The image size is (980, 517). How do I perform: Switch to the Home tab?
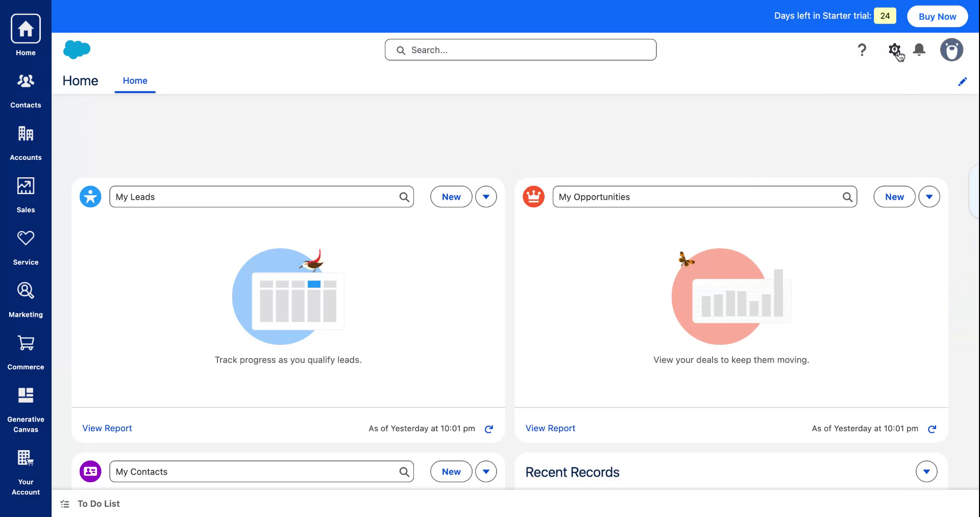[x=135, y=80]
